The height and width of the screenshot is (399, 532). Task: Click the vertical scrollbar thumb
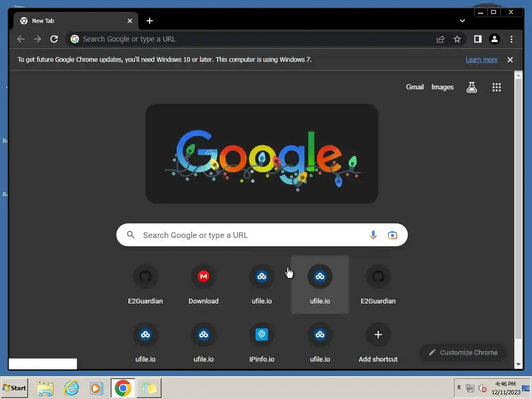coord(518,209)
